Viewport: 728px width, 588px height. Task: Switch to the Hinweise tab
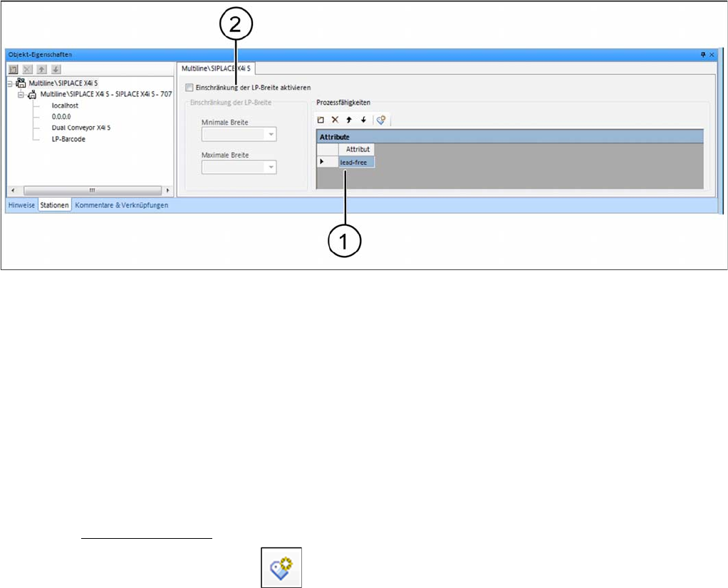click(21, 205)
